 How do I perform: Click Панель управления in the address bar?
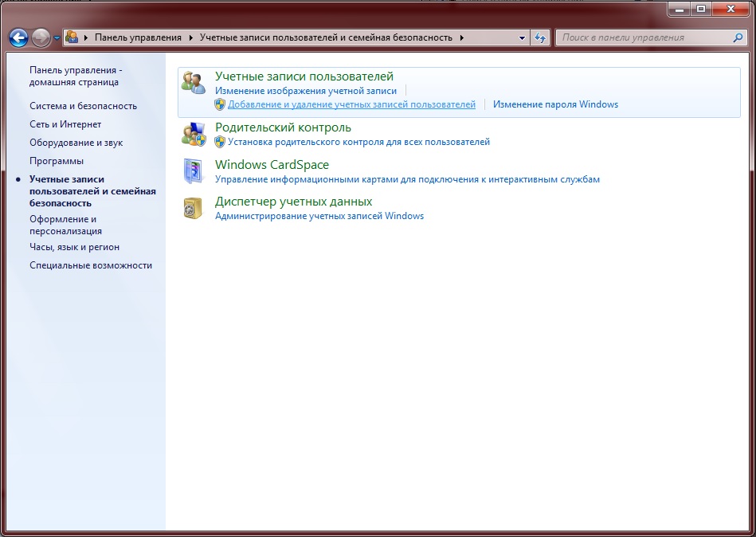pyautogui.click(x=138, y=37)
